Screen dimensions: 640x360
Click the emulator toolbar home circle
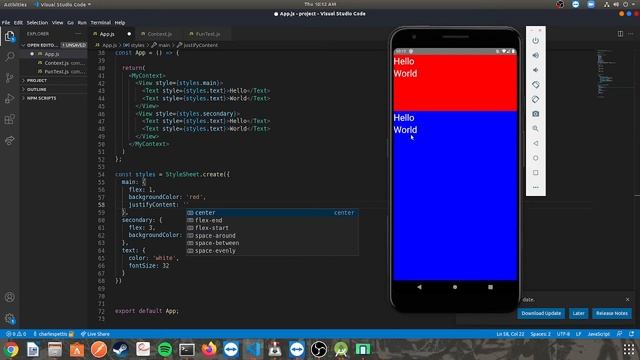tap(536, 158)
